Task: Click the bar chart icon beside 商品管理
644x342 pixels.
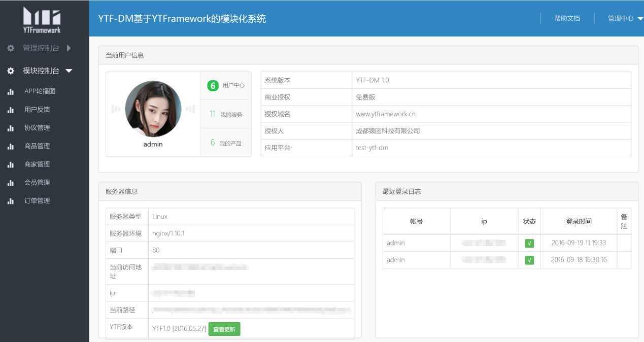Action: (x=11, y=147)
